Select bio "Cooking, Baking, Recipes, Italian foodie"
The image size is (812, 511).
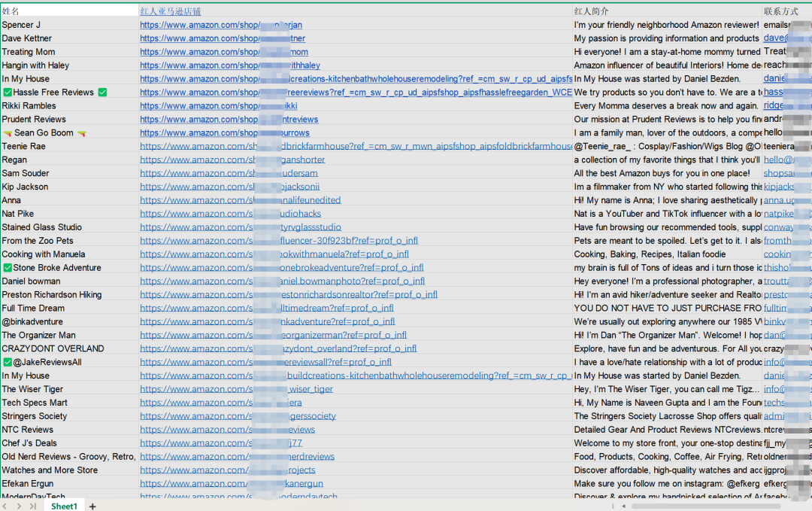tap(667, 254)
